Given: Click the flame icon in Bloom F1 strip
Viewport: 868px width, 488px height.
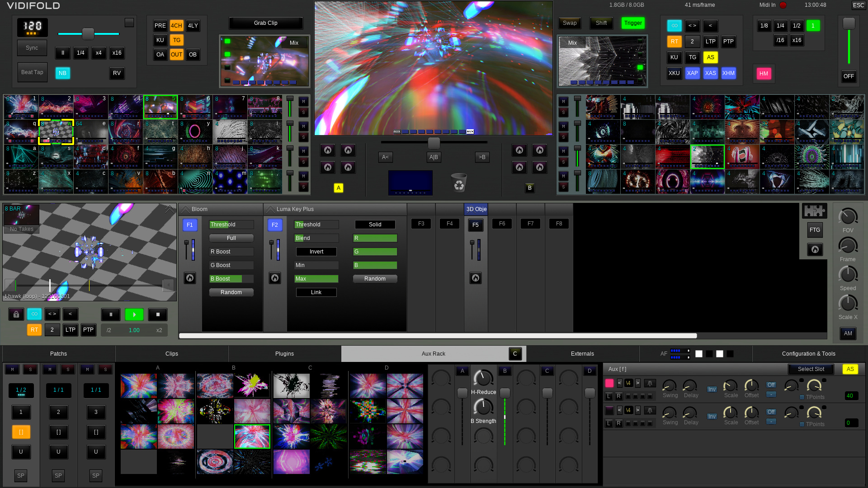Looking at the screenshot, I should [190, 278].
